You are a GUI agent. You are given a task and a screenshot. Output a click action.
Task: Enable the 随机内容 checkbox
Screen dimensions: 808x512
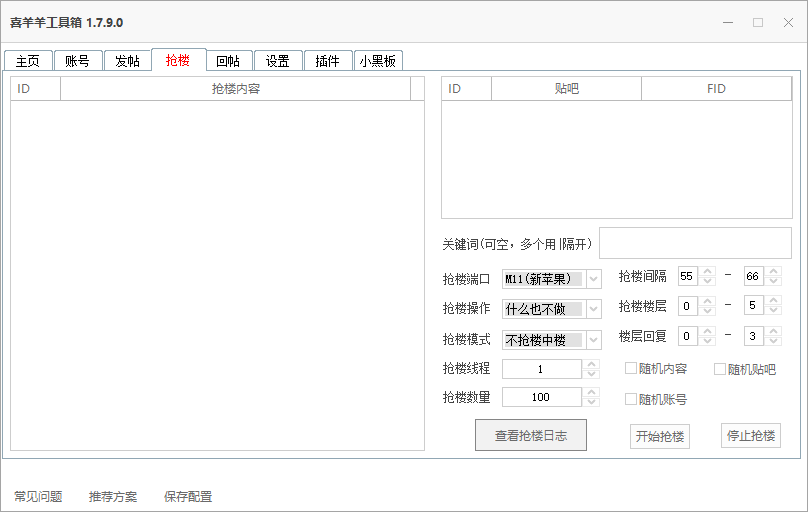tap(631, 369)
